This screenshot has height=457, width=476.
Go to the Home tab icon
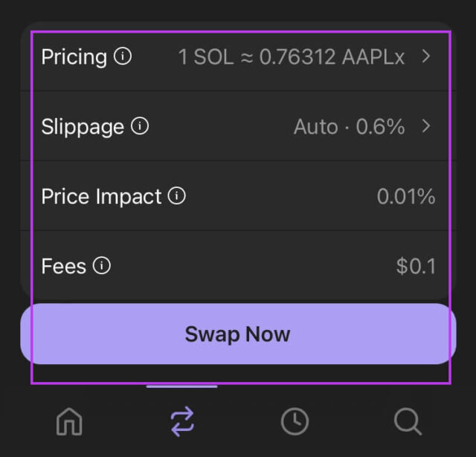pos(70,422)
